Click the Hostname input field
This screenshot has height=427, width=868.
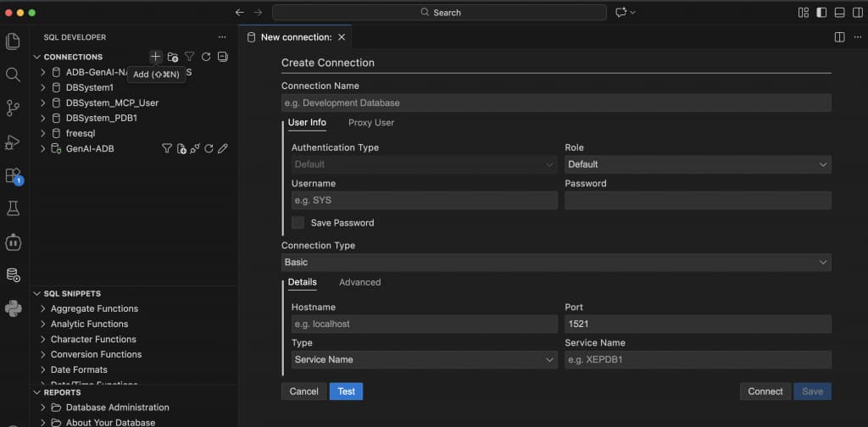coord(424,324)
